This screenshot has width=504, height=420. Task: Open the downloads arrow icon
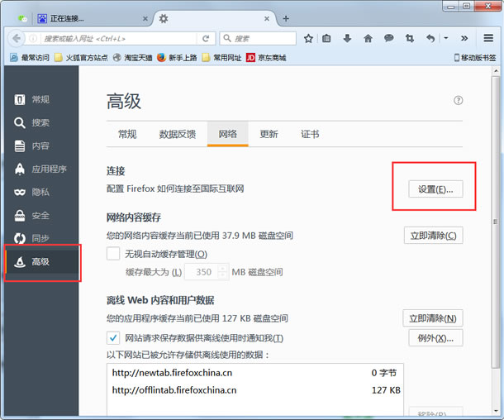tap(348, 38)
